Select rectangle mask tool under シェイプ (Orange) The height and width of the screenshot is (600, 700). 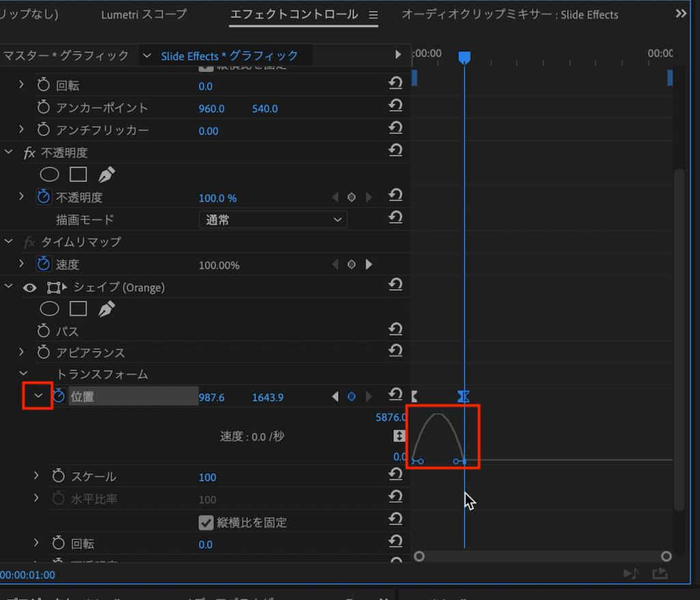click(x=78, y=309)
